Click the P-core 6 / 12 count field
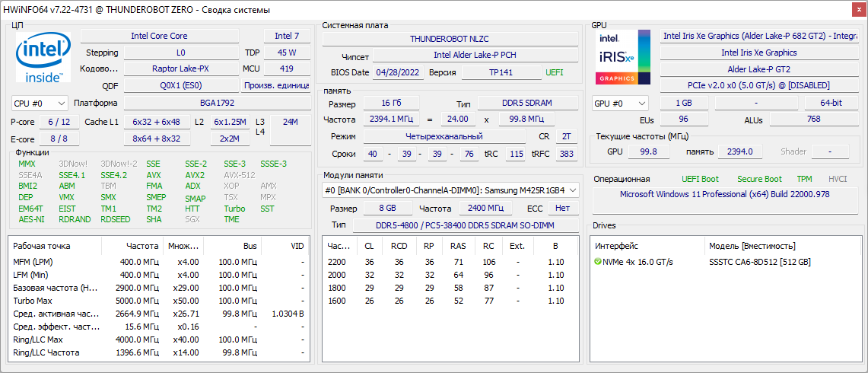868x373 pixels. 59,122
